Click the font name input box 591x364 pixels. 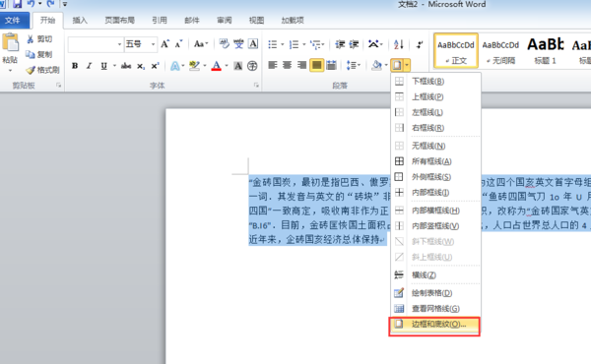93,44
